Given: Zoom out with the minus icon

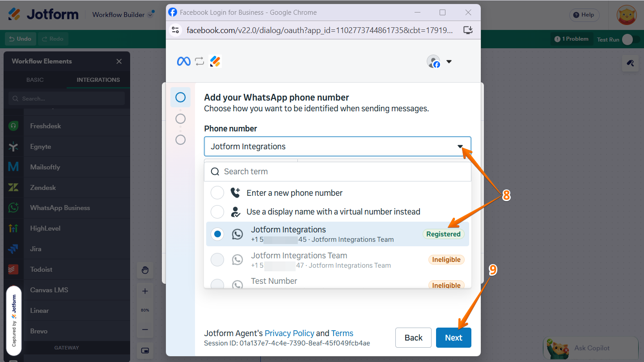Looking at the screenshot, I should click(x=145, y=329).
